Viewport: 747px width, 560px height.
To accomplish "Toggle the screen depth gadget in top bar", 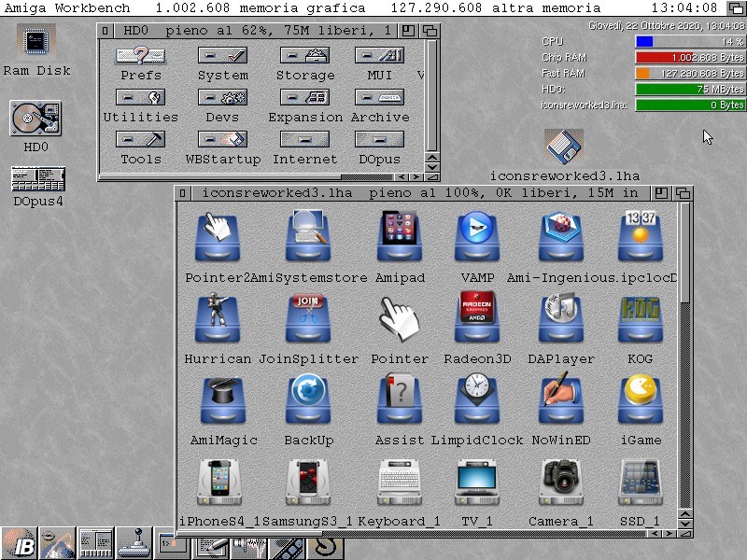I will coord(736,8).
